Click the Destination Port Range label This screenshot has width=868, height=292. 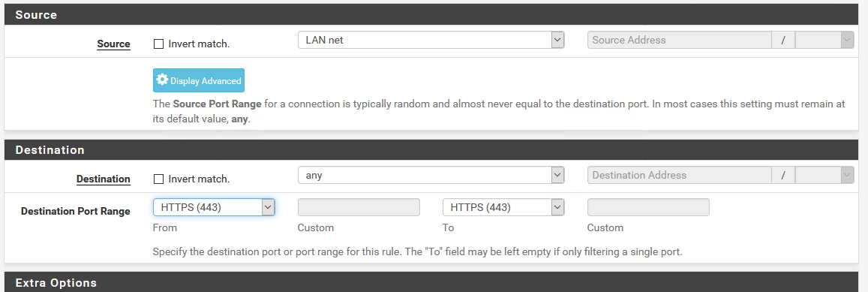click(75, 211)
